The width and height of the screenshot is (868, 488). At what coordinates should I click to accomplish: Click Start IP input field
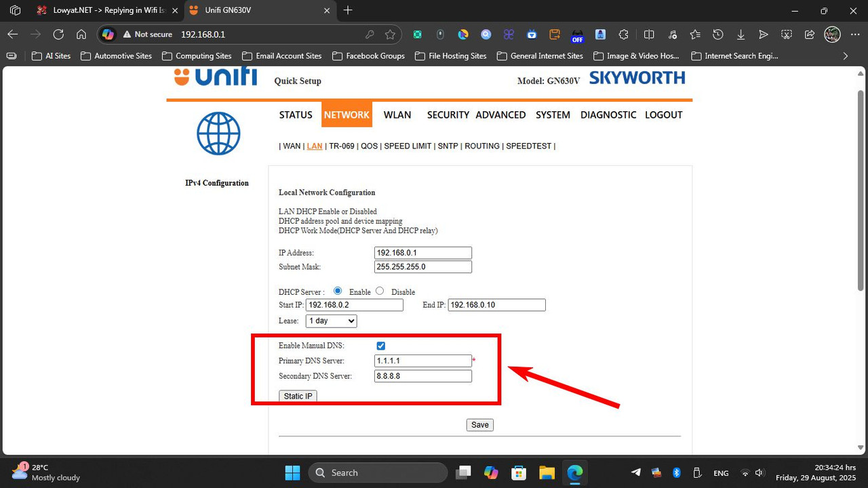click(355, 305)
